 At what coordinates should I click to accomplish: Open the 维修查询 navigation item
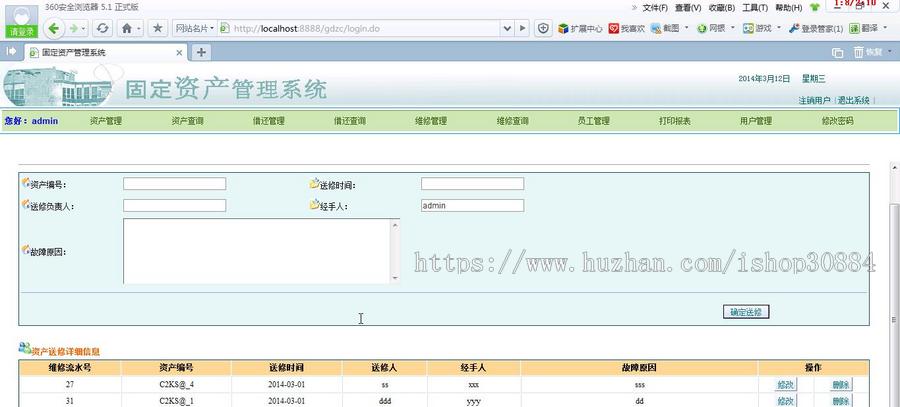click(513, 121)
